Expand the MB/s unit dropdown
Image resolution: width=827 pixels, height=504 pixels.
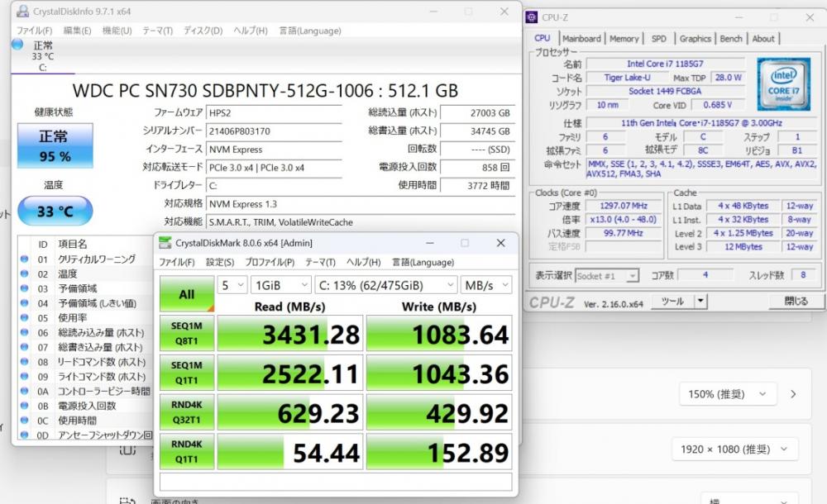(x=486, y=285)
